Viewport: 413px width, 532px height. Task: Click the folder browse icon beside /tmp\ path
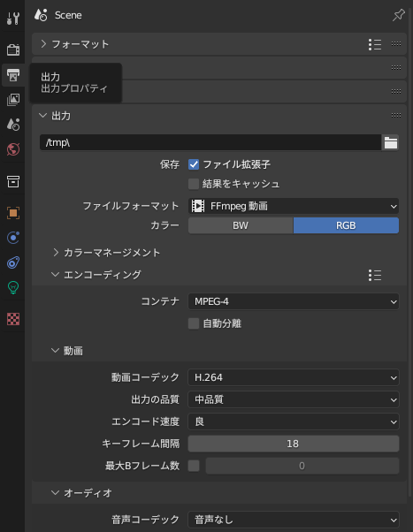(391, 142)
